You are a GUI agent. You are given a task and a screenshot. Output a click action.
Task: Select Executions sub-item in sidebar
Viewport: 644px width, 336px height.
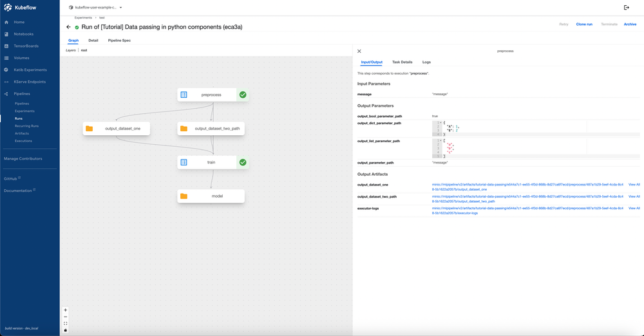pos(23,140)
